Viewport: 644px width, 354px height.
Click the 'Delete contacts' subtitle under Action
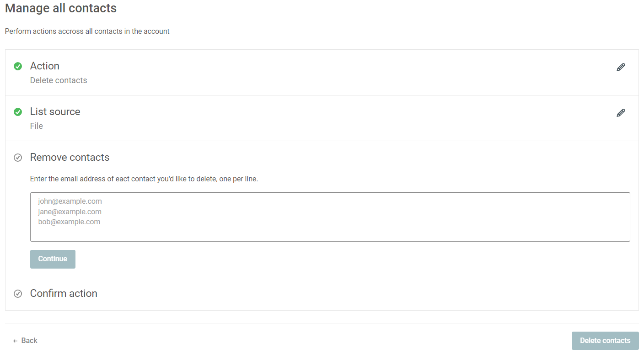tap(59, 80)
